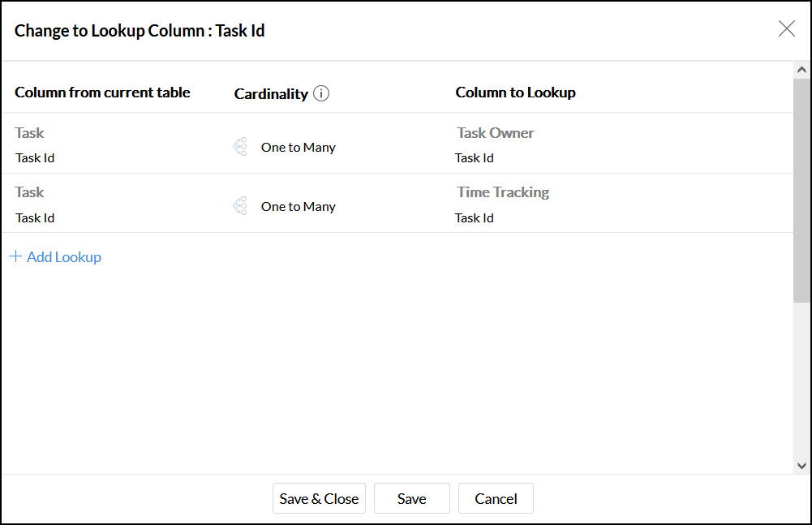The image size is (812, 525).
Task: Close the Change to Lookup Column dialog
Action: (786, 29)
